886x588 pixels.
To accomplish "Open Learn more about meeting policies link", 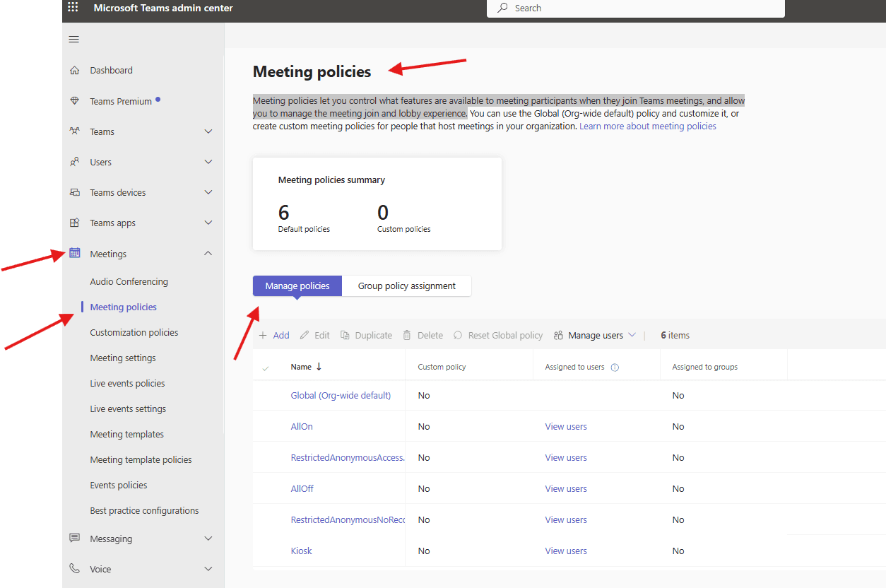I will (x=647, y=126).
